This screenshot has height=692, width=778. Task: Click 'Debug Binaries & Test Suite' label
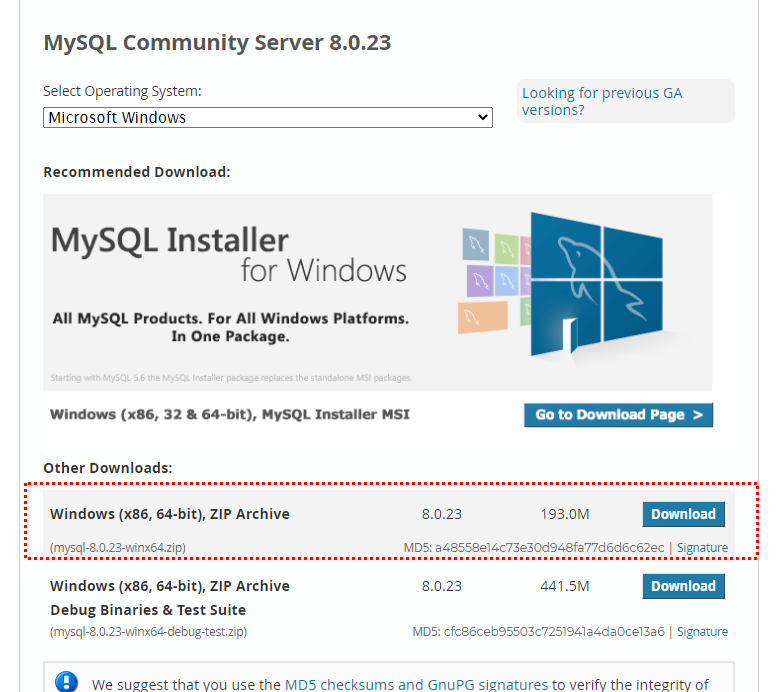pyautogui.click(x=148, y=610)
